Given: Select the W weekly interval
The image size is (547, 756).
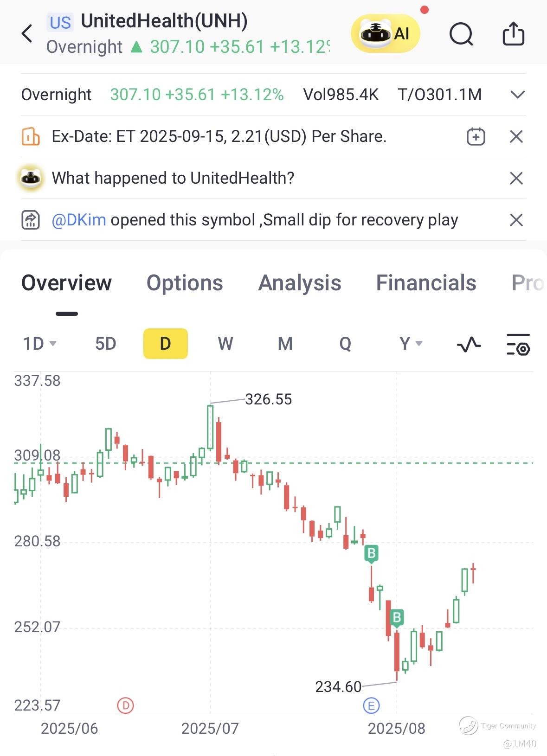Looking at the screenshot, I should tap(225, 344).
